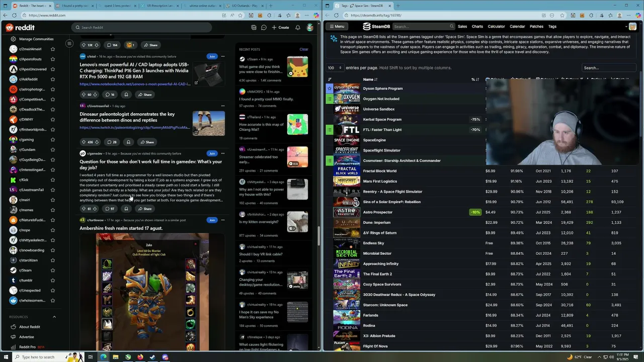Collapse Reddit sidebar with hamburger button
This screenshot has height=362, width=644.
(x=69, y=44)
